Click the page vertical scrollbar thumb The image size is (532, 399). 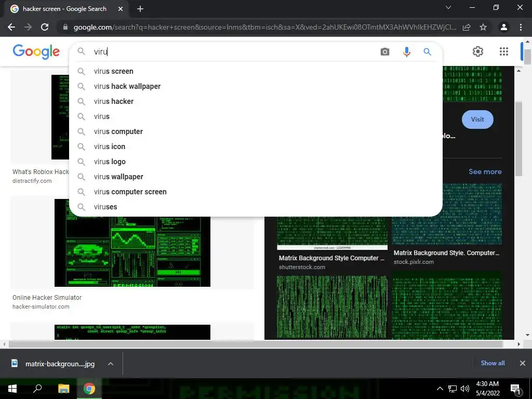click(527, 57)
